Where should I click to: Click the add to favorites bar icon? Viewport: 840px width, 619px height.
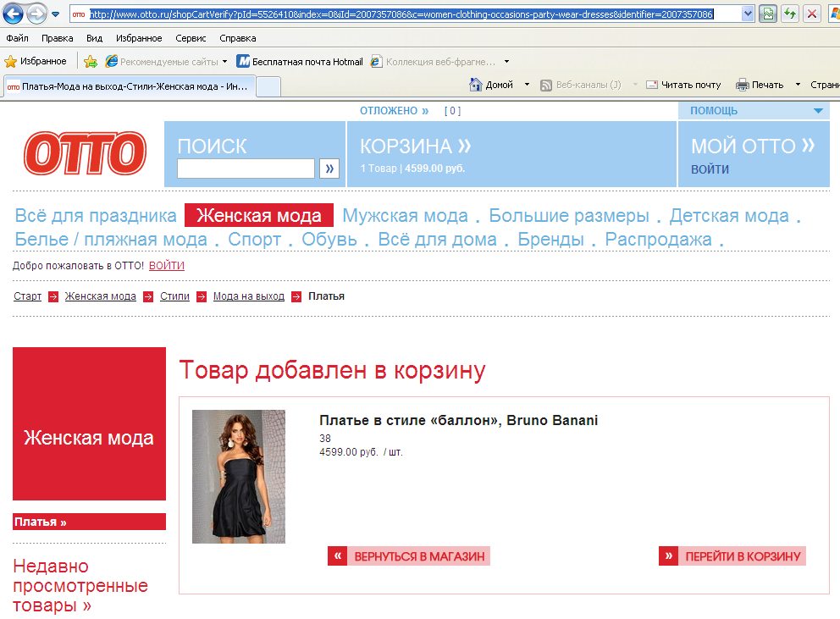(x=91, y=62)
